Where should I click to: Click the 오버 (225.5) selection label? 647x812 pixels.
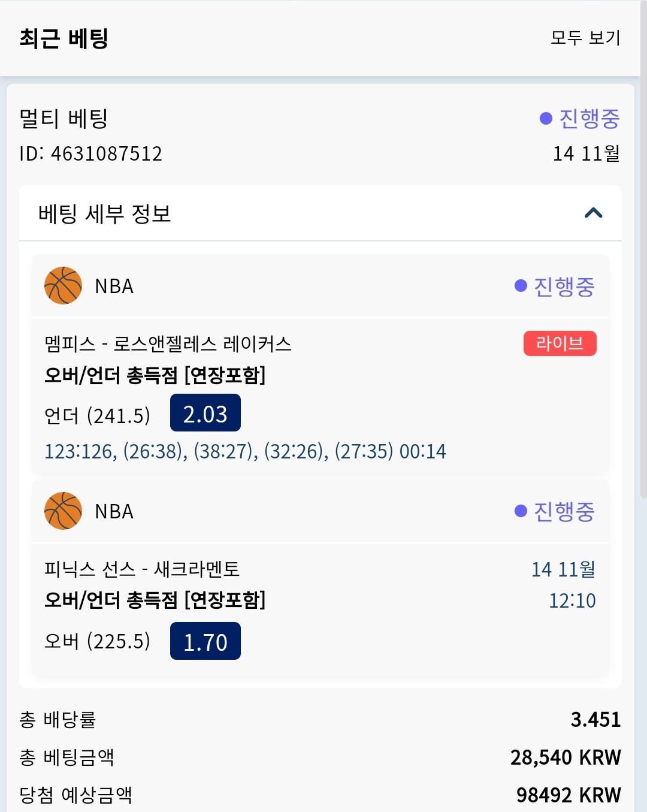pos(97,641)
